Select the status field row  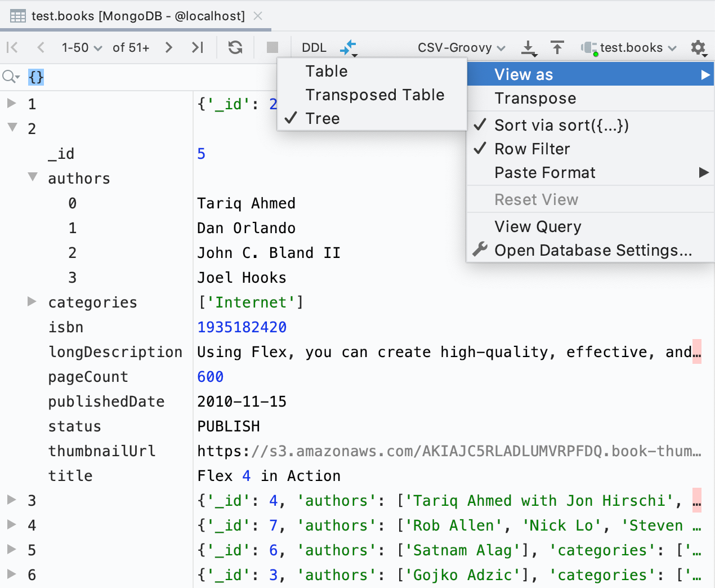pyautogui.click(x=75, y=426)
